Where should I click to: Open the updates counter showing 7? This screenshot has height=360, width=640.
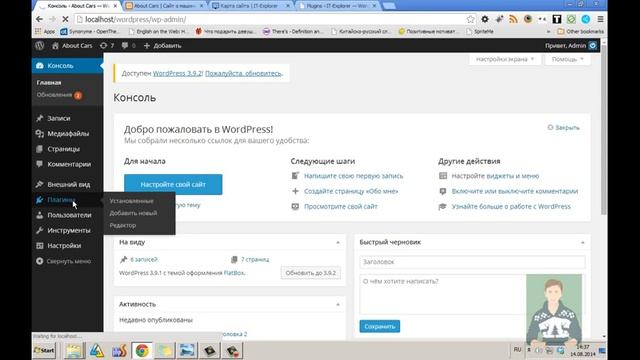107,46
